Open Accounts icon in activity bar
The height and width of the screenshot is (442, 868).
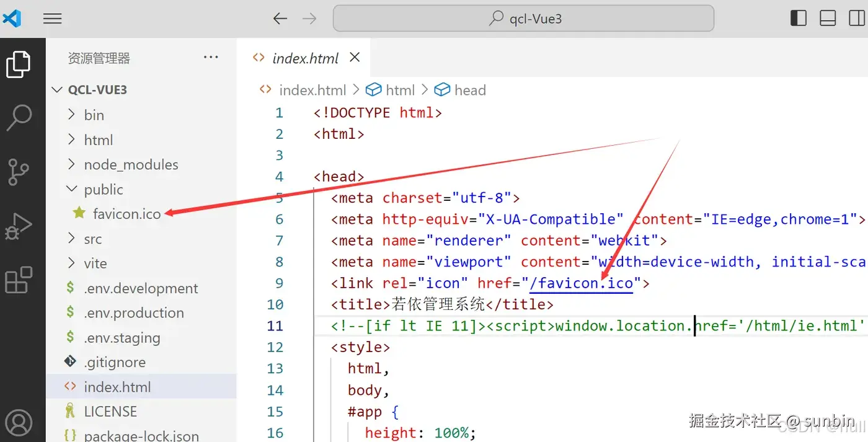coord(19,423)
